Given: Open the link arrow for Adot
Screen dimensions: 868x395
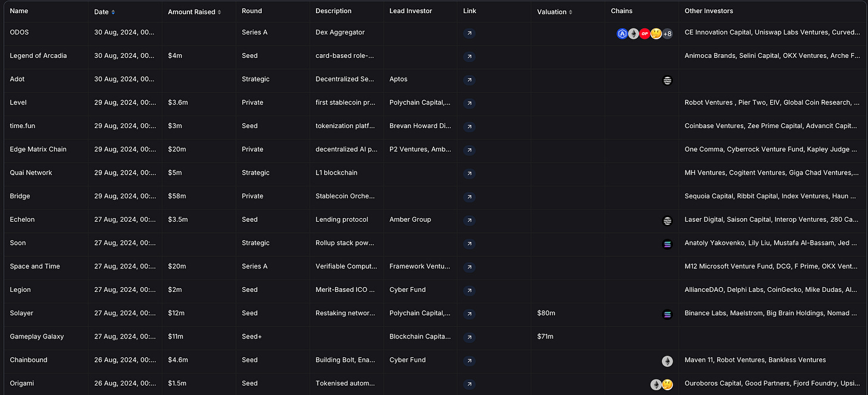Looking at the screenshot, I should (x=469, y=80).
